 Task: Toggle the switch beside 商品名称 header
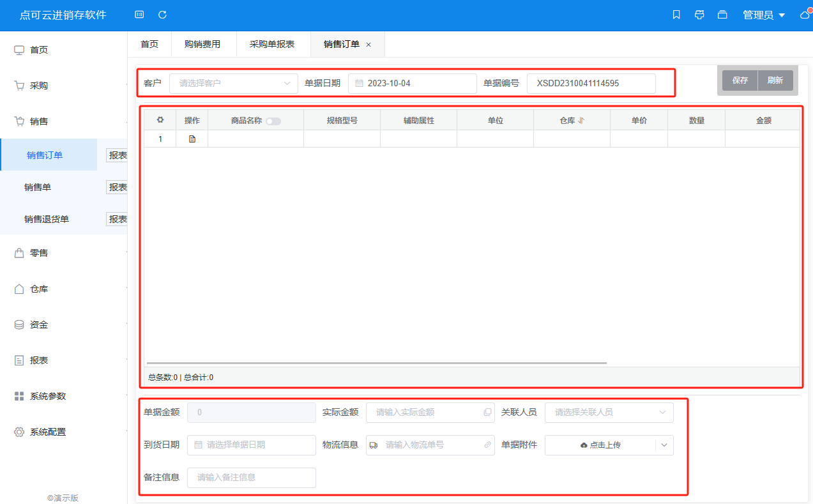click(273, 121)
